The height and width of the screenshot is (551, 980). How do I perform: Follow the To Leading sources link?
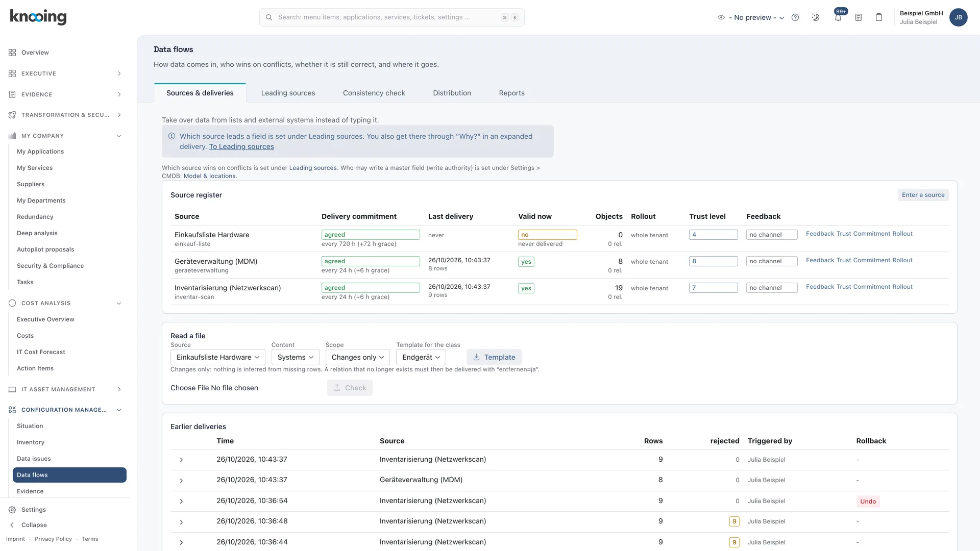[241, 146]
